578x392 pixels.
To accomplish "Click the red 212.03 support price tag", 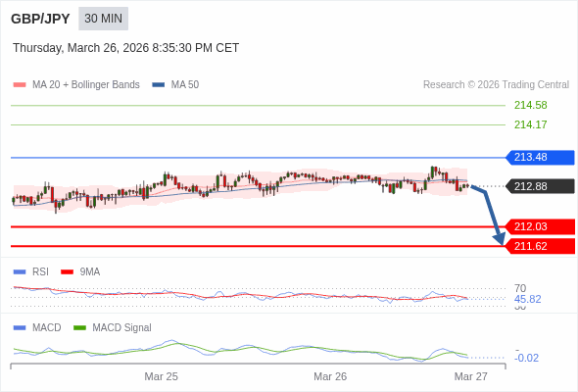I will 540,226.
